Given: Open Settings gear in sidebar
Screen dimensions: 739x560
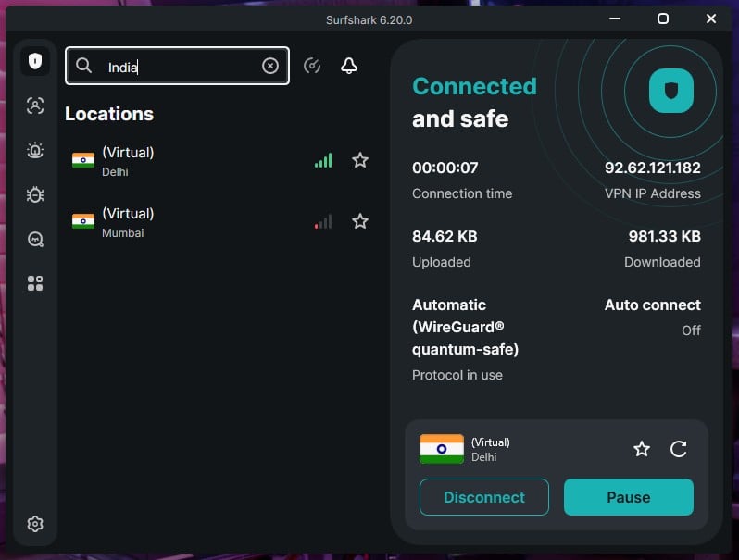Looking at the screenshot, I should point(35,524).
